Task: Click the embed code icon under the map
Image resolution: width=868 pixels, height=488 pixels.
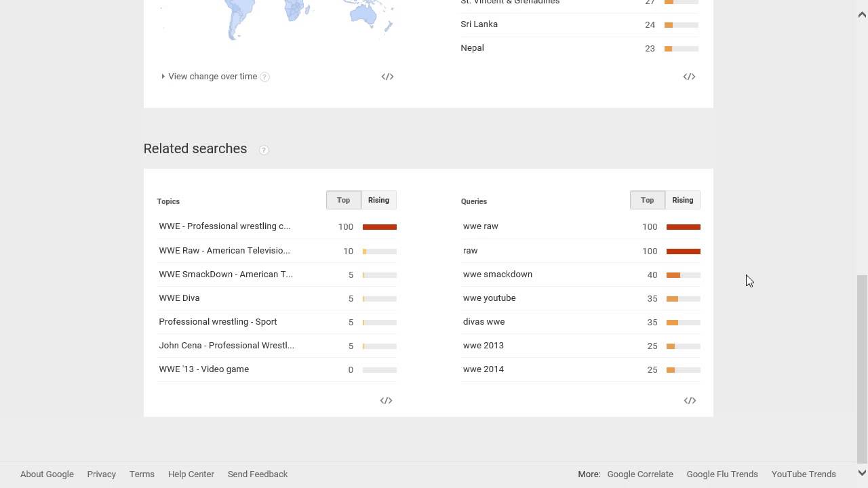Action: point(387,77)
